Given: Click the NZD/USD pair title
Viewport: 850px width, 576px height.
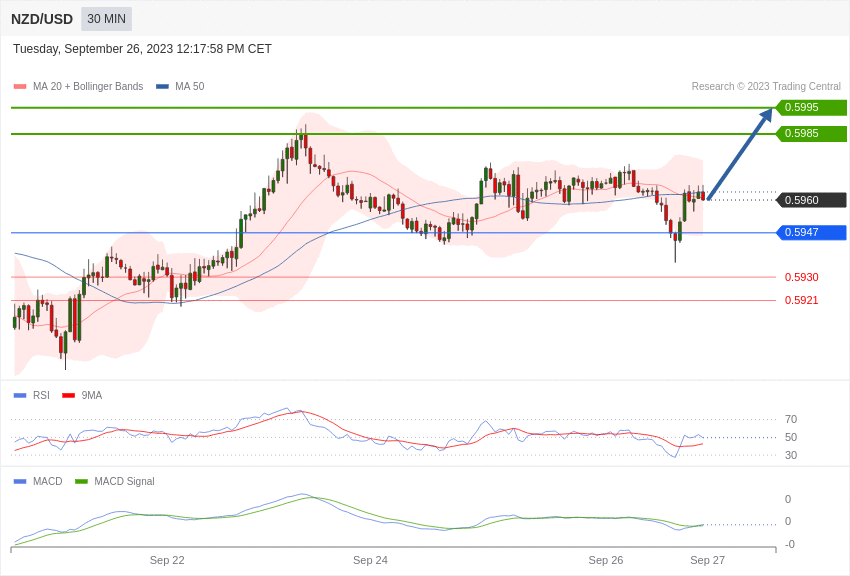Looking at the screenshot, I should pyautogui.click(x=42, y=20).
